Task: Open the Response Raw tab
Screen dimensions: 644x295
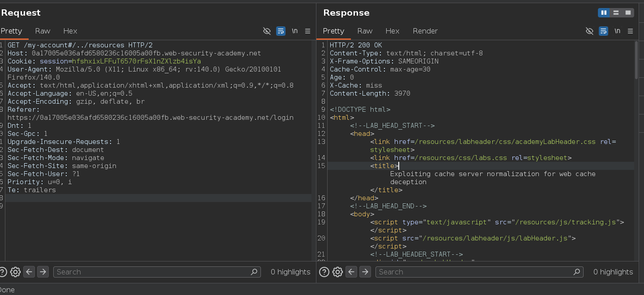Action: (365, 31)
